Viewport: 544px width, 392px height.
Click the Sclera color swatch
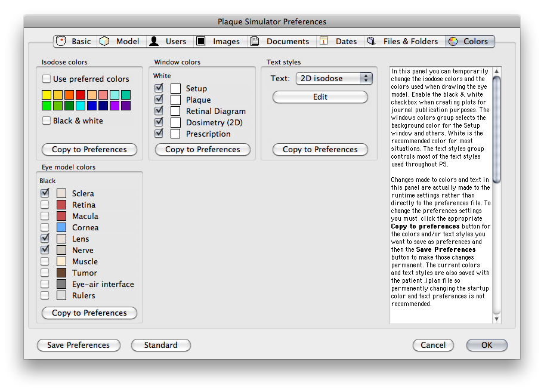(x=61, y=193)
